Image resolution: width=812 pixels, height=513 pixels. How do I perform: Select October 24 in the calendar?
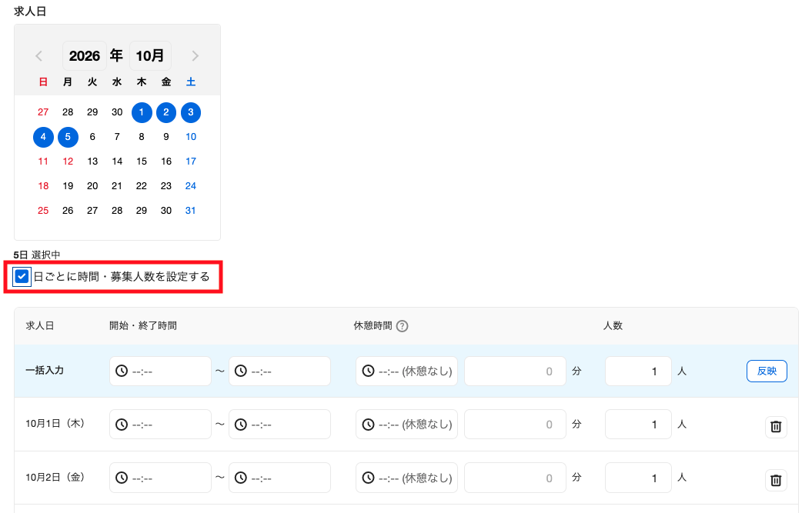pos(191,186)
